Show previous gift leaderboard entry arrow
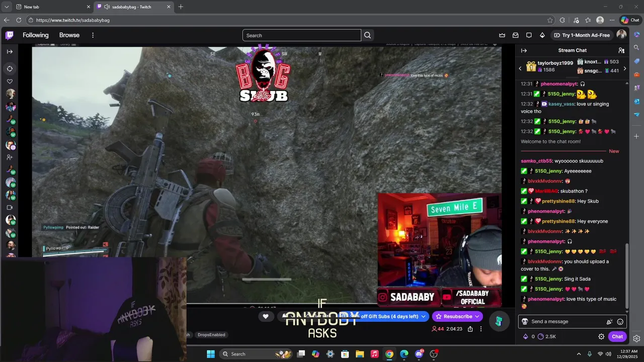This screenshot has height=362, width=644. tap(520, 68)
